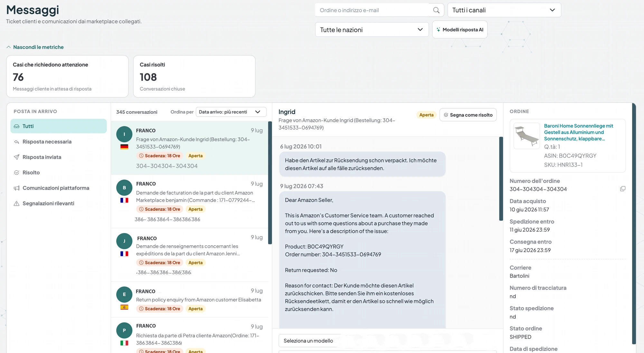Open the Richiesta da parte di Petra conversation
This screenshot has width=644, height=353.
(x=190, y=335)
